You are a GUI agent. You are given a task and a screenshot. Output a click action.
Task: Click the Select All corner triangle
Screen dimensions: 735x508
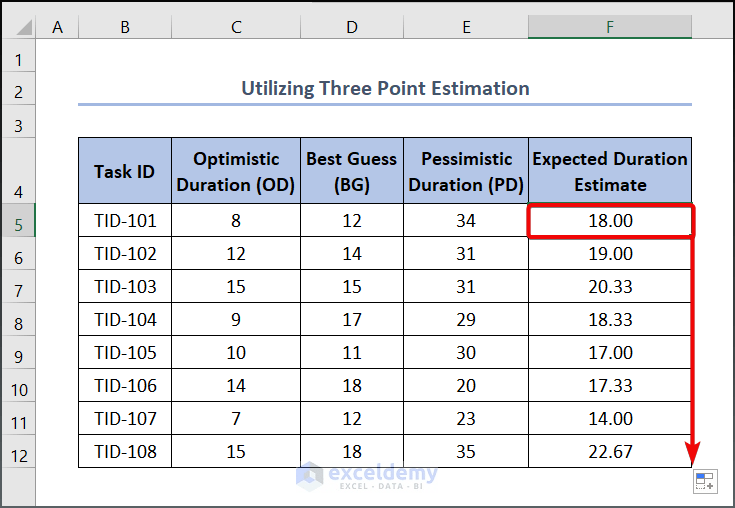24,27
